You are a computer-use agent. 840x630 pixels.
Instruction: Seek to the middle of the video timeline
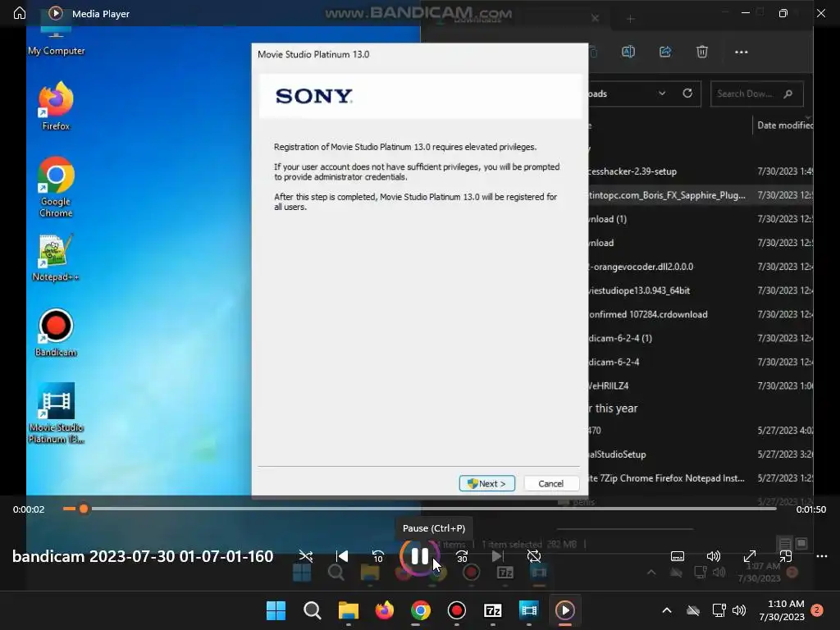[420, 509]
